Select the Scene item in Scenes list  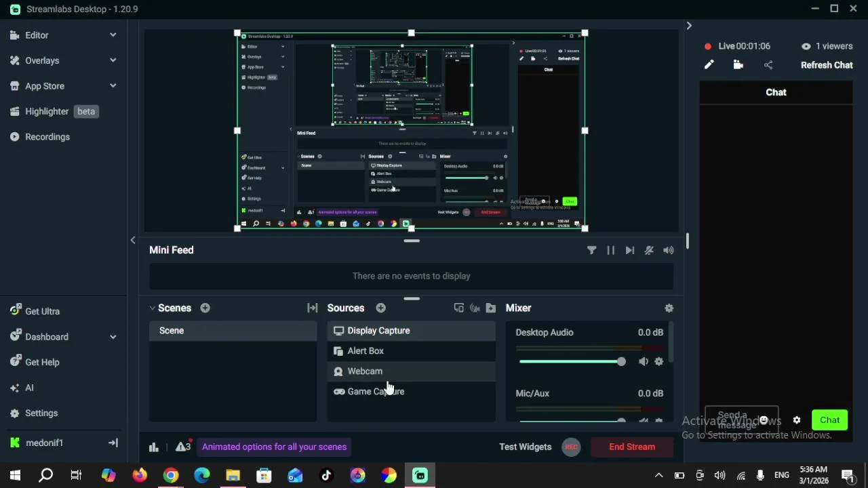point(233,331)
